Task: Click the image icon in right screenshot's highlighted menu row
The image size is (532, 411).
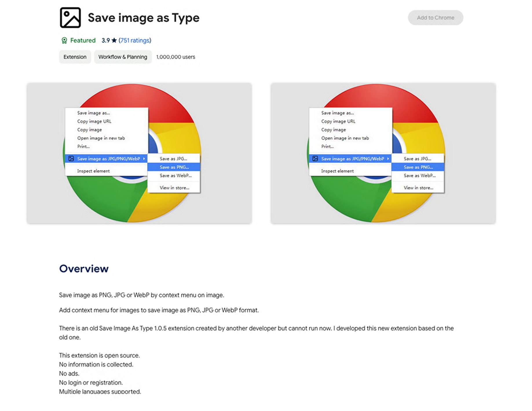Action: pos(315,159)
